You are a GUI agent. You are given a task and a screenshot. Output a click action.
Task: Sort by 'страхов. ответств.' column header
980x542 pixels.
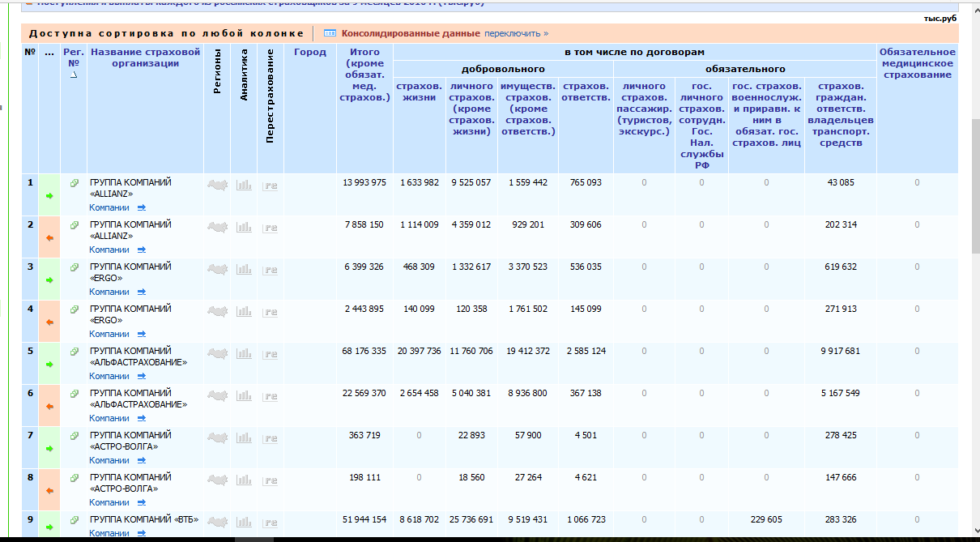pyautogui.click(x=586, y=92)
